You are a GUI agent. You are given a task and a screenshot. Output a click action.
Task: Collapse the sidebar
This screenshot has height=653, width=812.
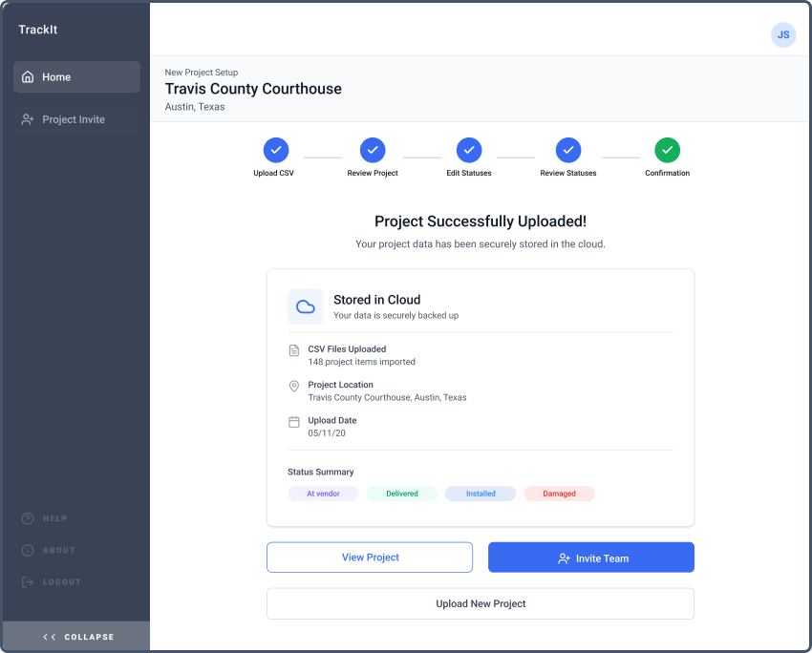[76, 637]
